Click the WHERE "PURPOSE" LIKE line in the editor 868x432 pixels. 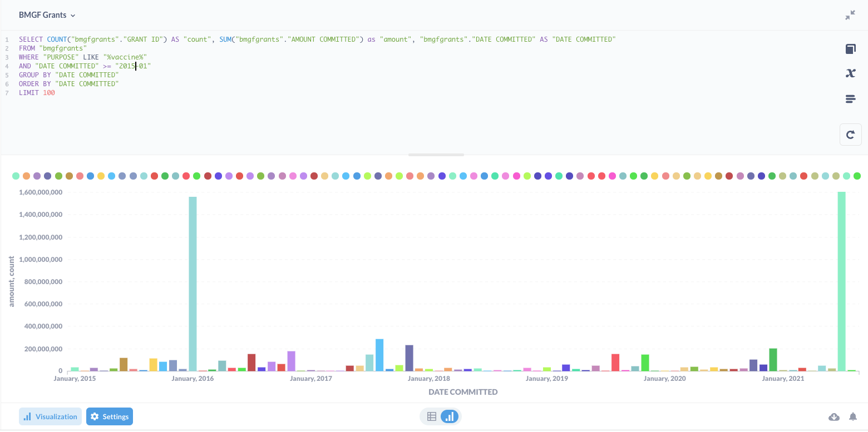pyautogui.click(x=82, y=57)
